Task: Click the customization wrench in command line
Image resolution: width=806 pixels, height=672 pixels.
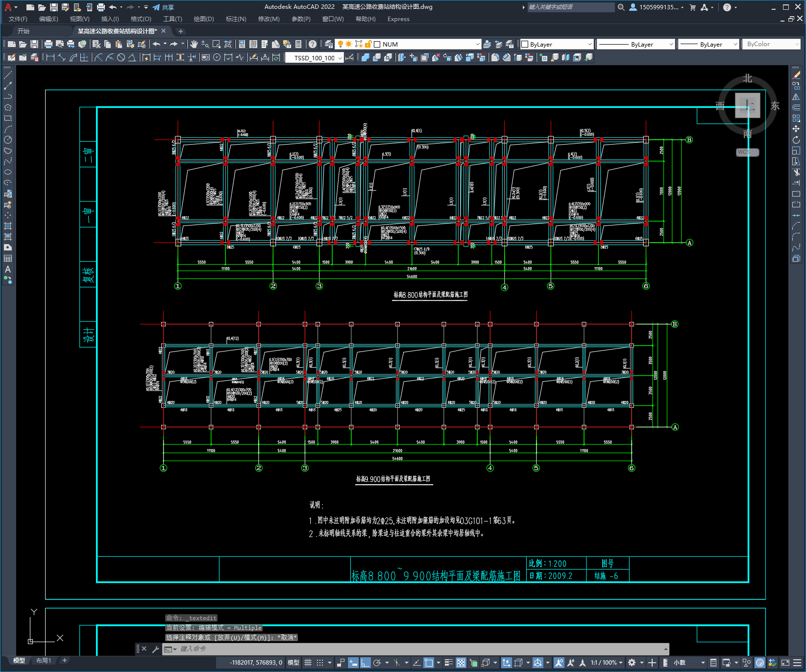Action: point(156,649)
